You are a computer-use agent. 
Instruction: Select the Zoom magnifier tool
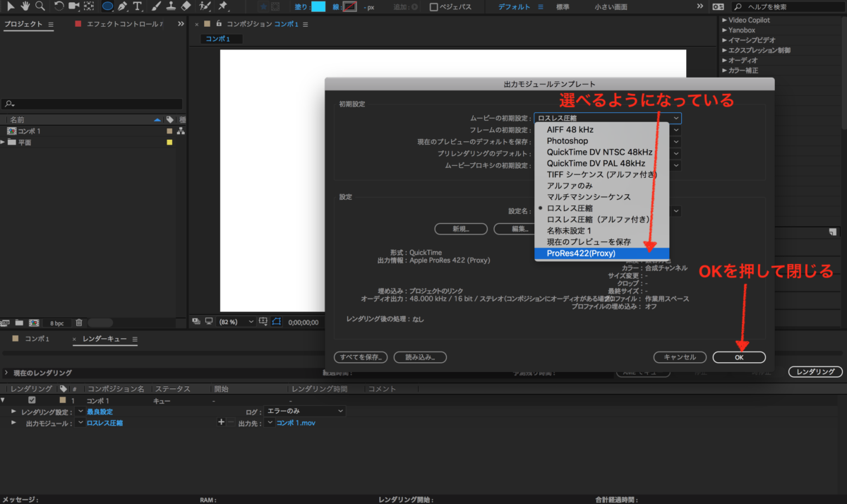tap(40, 6)
